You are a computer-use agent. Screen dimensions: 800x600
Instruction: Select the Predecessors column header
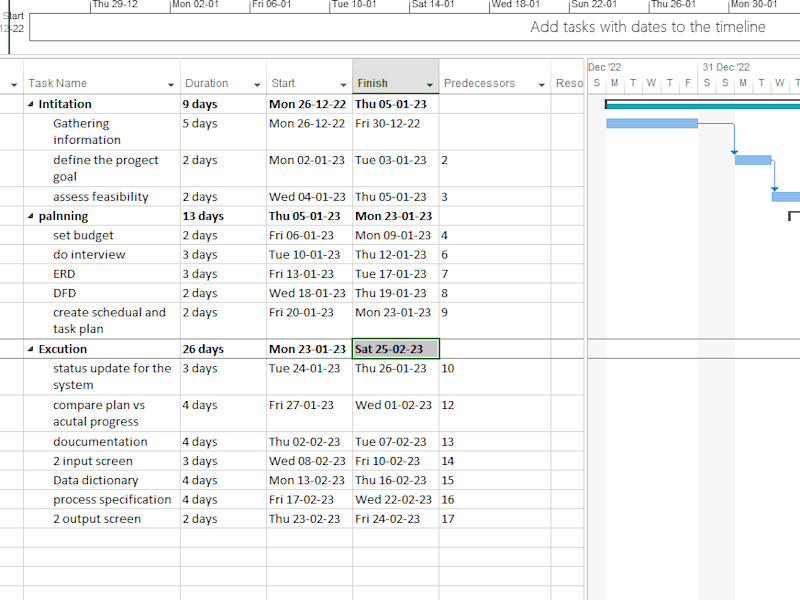pos(494,77)
